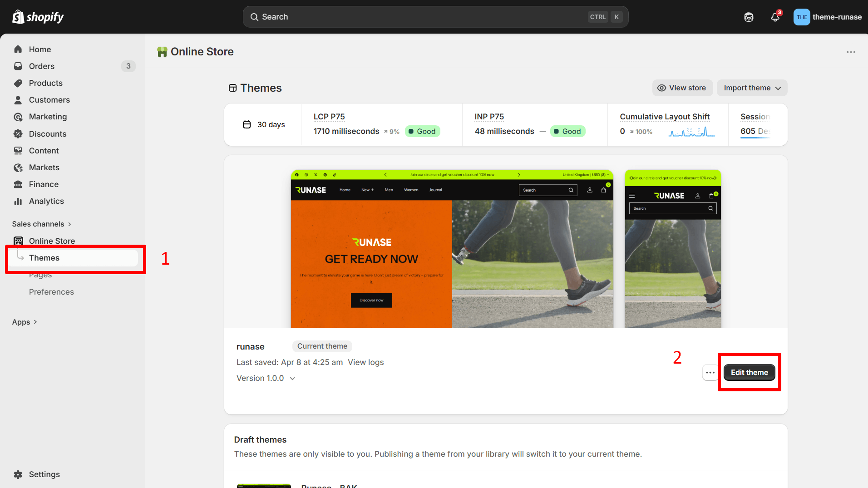Click the LCP Good status badge

[422, 132]
